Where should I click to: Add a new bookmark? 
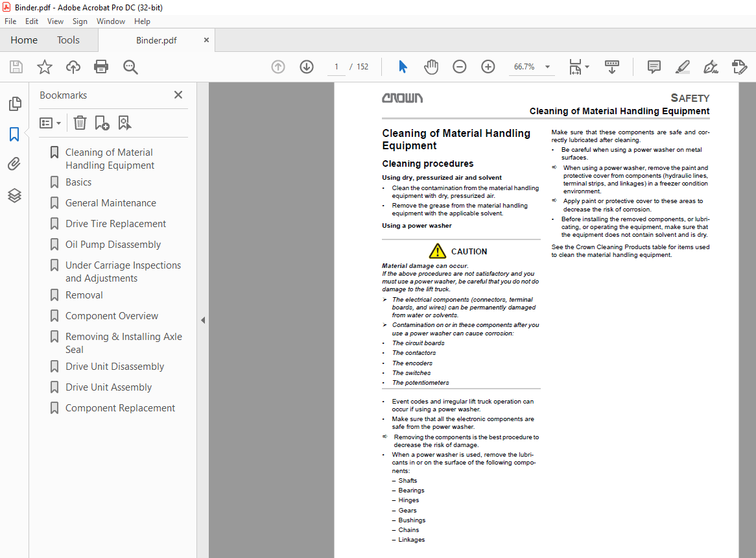[102, 123]
